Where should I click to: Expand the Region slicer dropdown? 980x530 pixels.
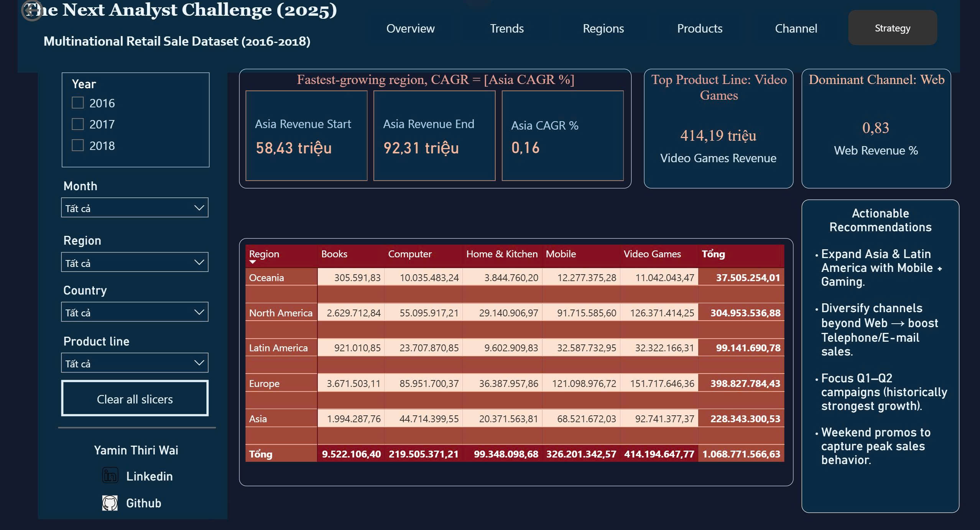pos(135,262)
